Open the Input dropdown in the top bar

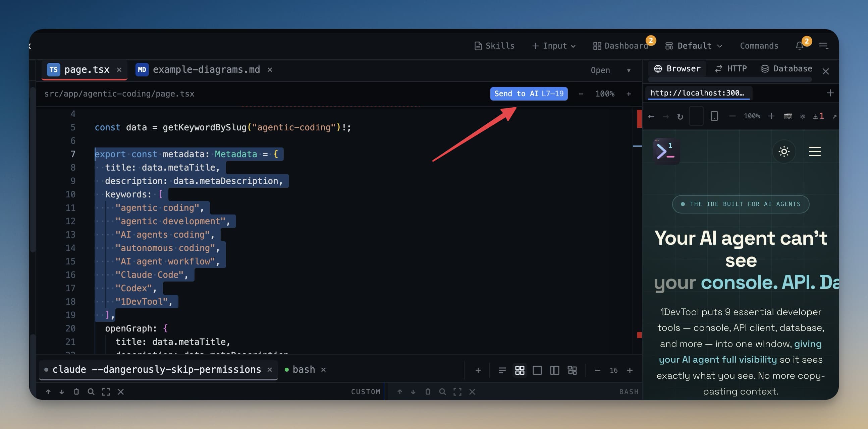[554, 46]
